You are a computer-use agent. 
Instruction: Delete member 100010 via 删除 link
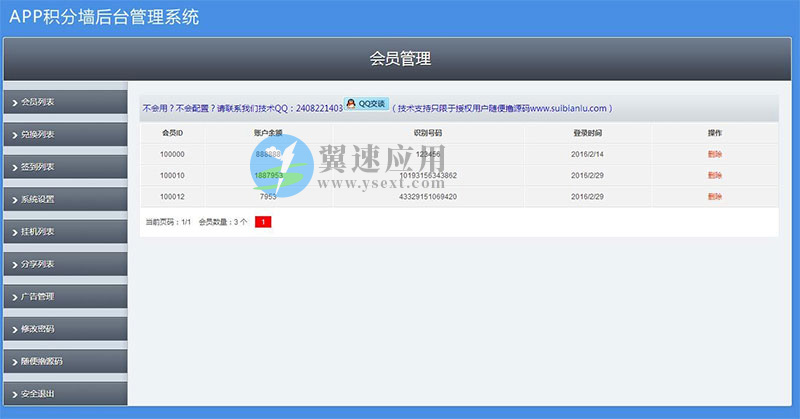coord(714,175)
